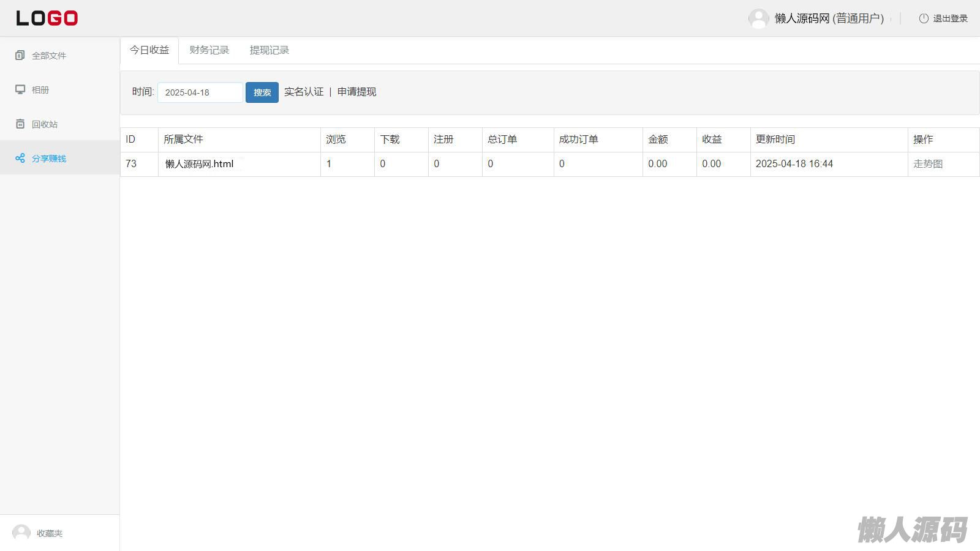
Task: Click the 申请提现 withdrawal link
Action: pyautogui.click(x=356, y=92)
